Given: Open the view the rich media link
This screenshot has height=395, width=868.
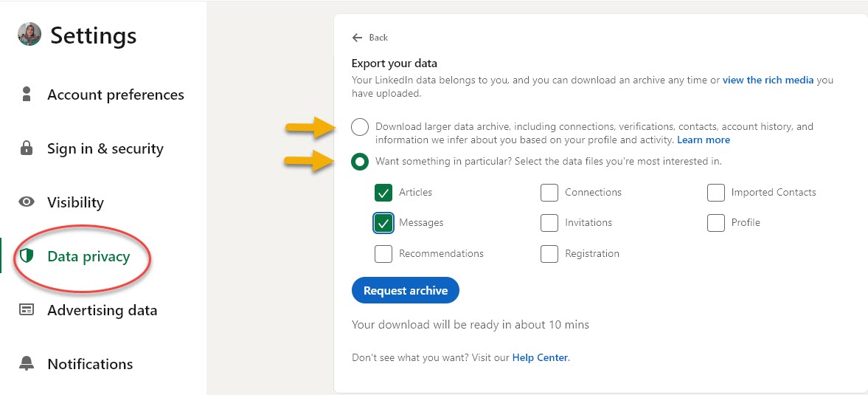Looking at the screenshot, I should (x=768, y=80).
